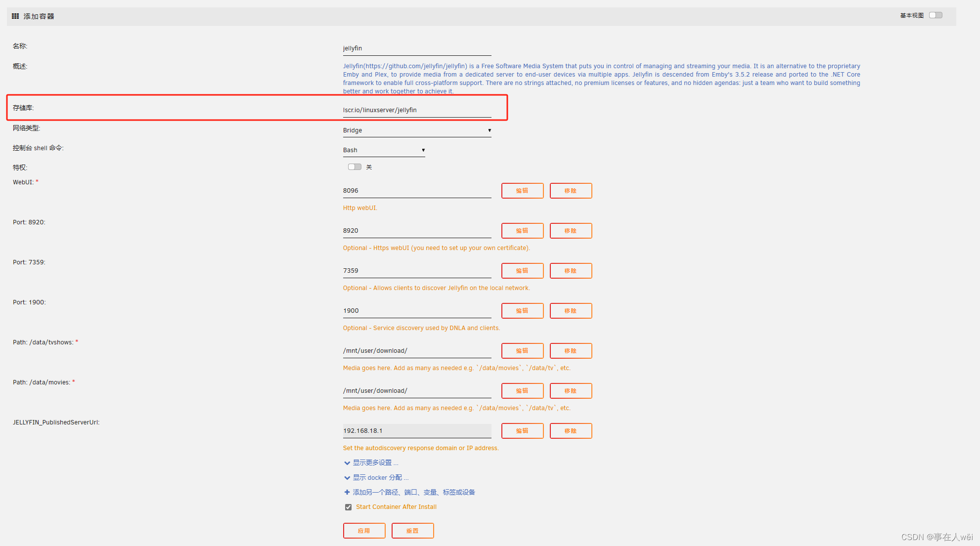Edit the WebUI 8096 port entry
Image resolution: width=980 pixels, height=546 pixels.
(522, 191)
